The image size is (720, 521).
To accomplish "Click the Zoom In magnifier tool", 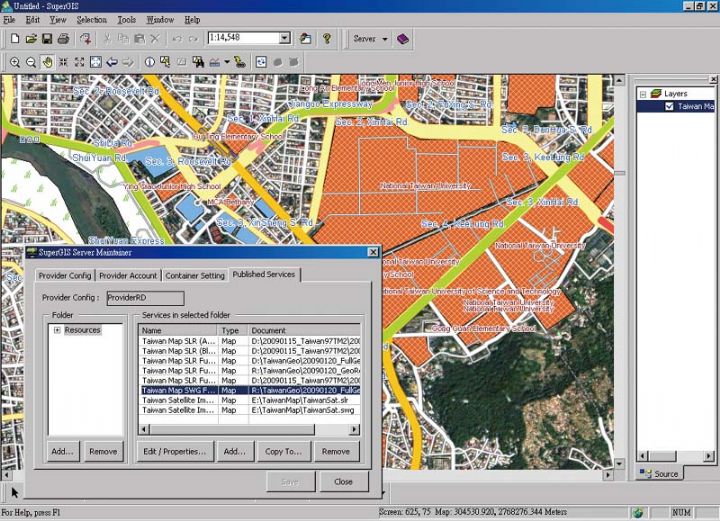I will click(14, 62).
